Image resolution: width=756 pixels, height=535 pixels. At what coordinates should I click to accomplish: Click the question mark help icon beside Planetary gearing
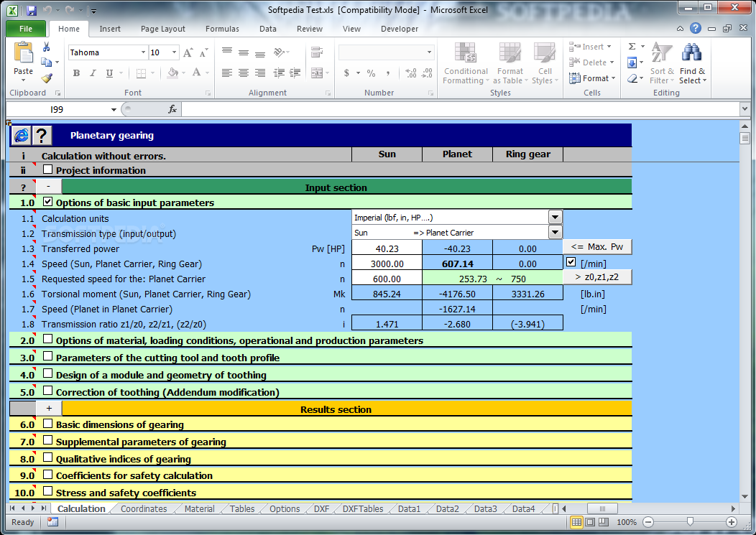click(42, 136)
